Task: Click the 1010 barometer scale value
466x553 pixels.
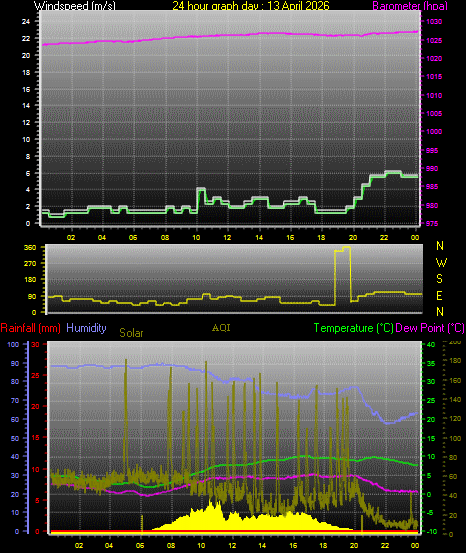Action: (434, 96)
